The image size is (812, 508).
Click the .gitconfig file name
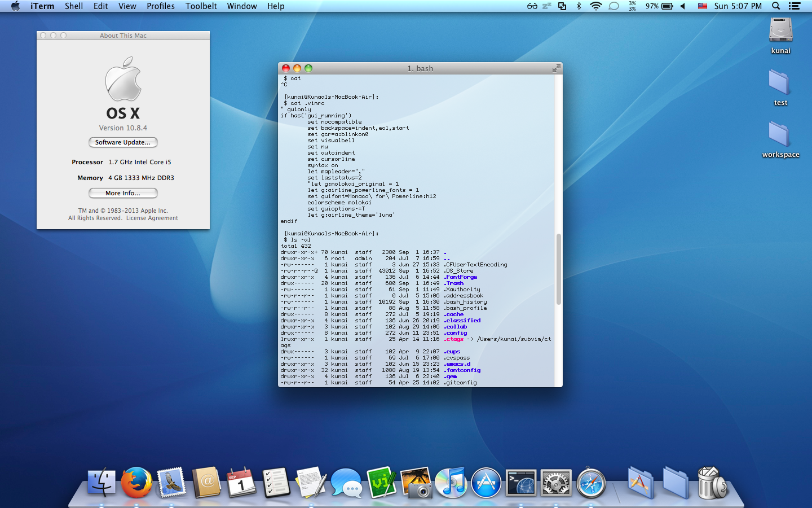(460, 383)
